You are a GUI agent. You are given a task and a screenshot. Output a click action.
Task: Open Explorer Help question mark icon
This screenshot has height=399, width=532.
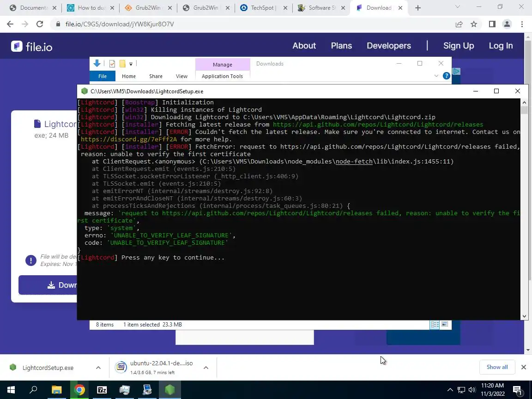click(x=447, y=76)
